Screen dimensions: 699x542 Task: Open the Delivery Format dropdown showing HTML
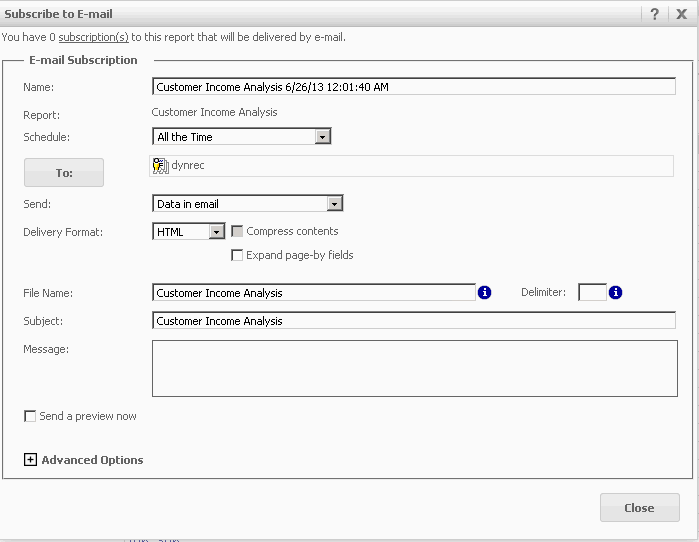pyautogui.click(x=188, y=231)
